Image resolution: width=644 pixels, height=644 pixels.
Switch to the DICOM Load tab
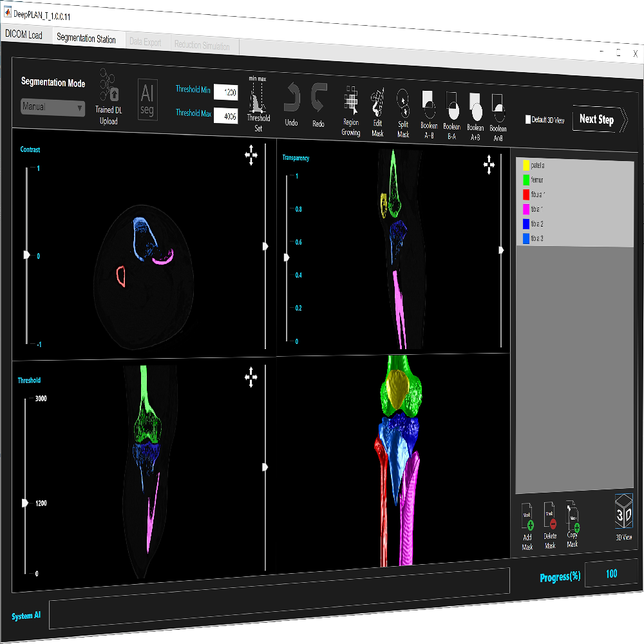point(24,35)
